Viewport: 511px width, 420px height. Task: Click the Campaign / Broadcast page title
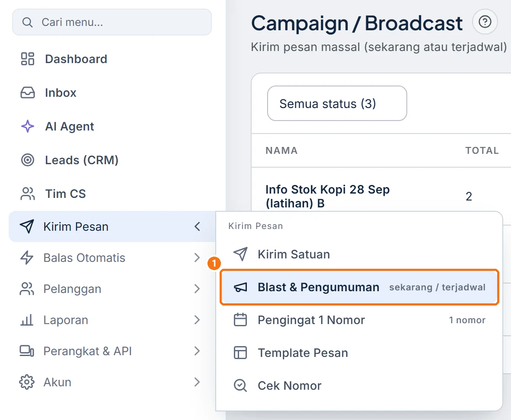[357, 23]
